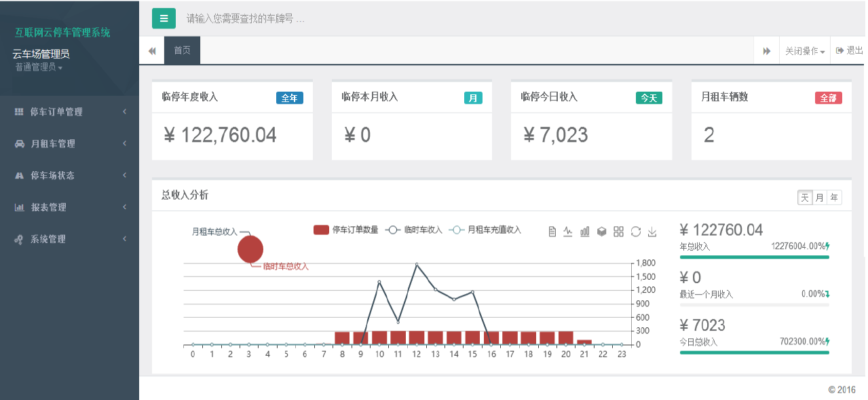The width and height of the screenshot is (868, 400).
Task: Toggle 月租车充值收入 legend series
Action: pos(485,230)
